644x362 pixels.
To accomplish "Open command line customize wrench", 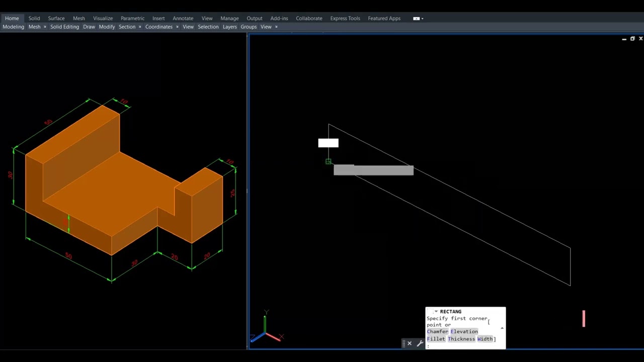I will (420, 343).
